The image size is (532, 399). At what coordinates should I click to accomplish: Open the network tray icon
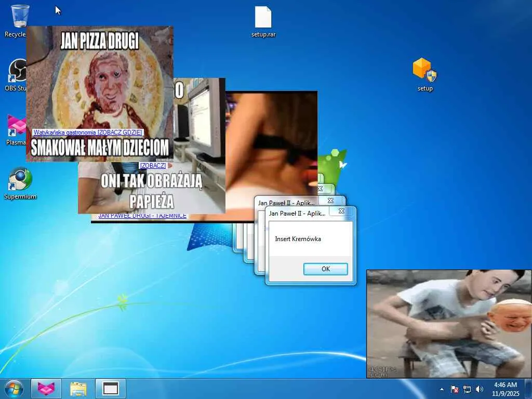click(x=467, y=389)
